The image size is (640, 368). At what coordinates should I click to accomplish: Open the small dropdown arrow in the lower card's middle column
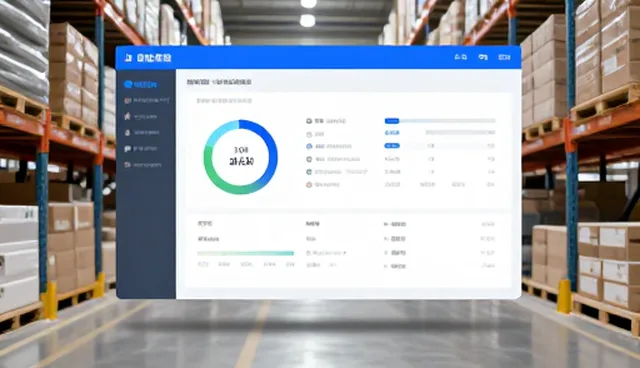(x=345, y=253)
